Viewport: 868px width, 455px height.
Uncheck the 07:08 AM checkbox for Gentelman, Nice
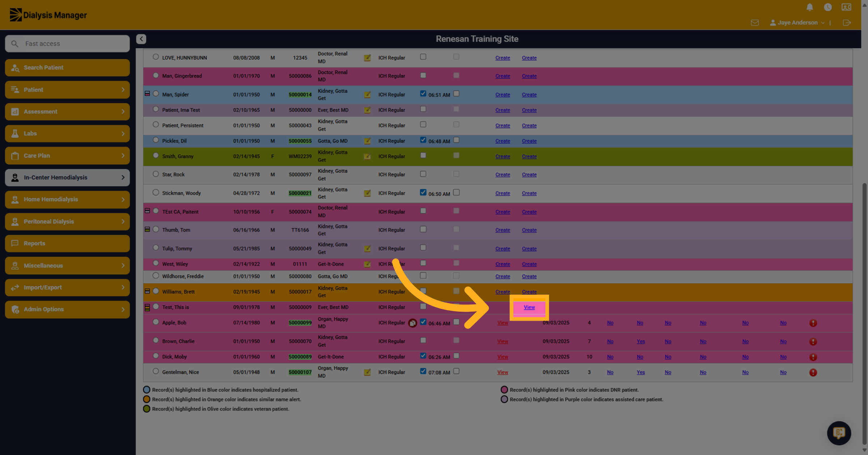point(423,371)
